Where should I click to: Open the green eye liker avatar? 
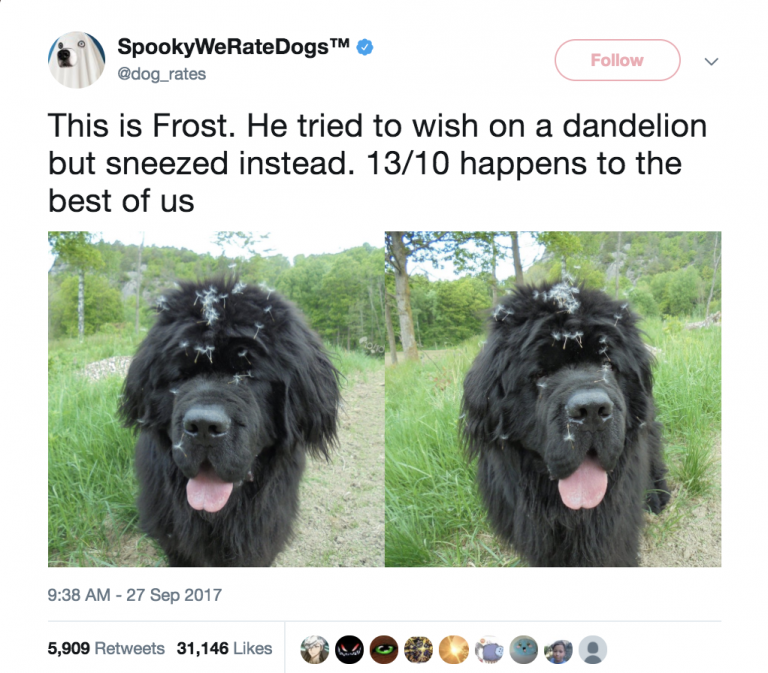(384, 649)
